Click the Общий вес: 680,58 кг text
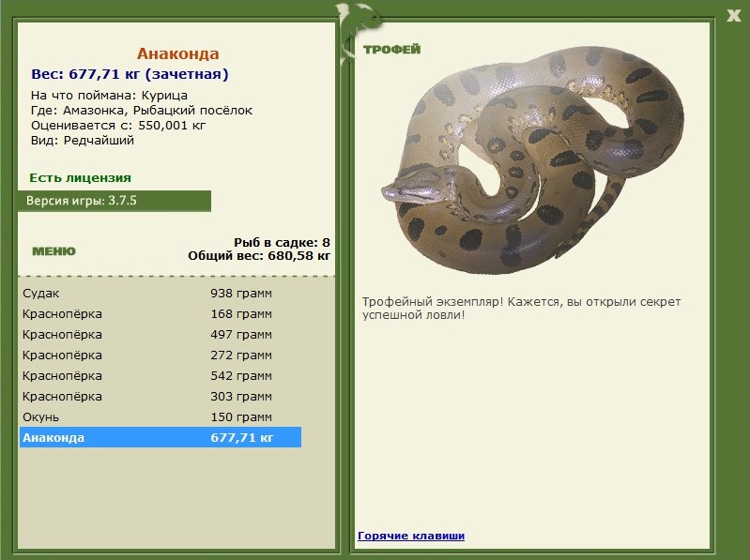This screenshot has width=750, height=560. [259, 256]
